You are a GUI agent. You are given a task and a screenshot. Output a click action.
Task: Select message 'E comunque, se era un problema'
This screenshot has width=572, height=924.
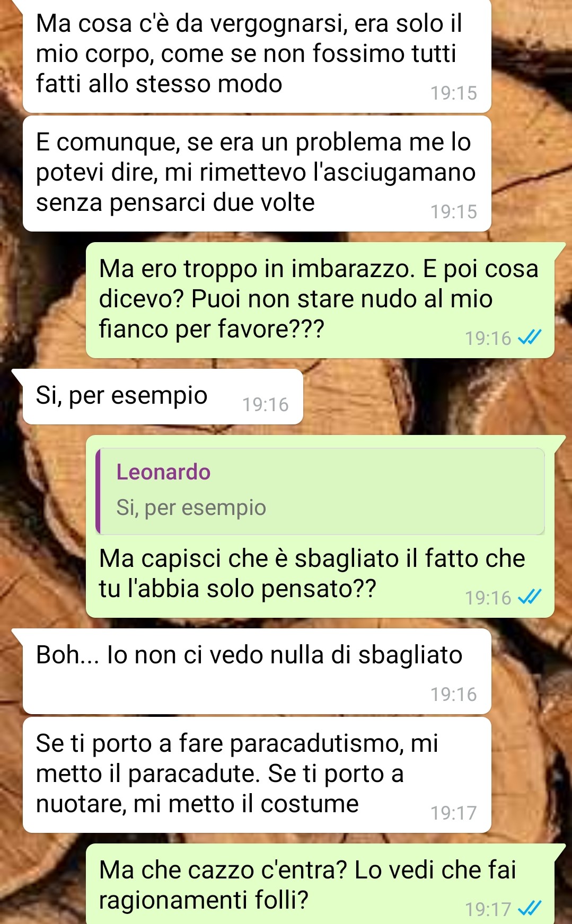(x=257, y=173)
